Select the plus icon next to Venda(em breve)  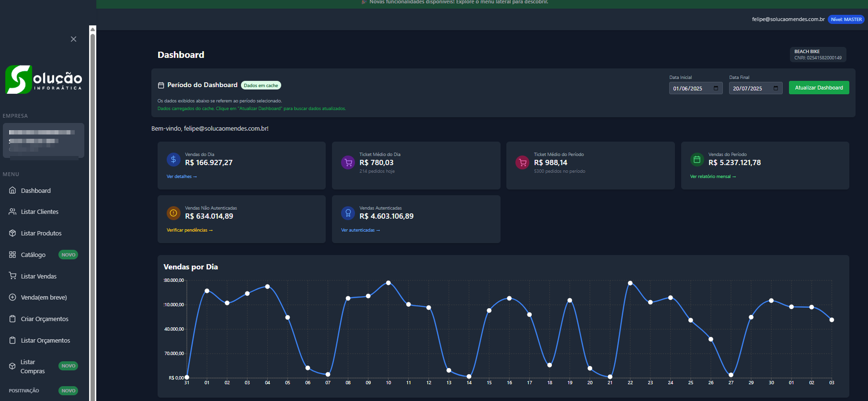(12, 297)
